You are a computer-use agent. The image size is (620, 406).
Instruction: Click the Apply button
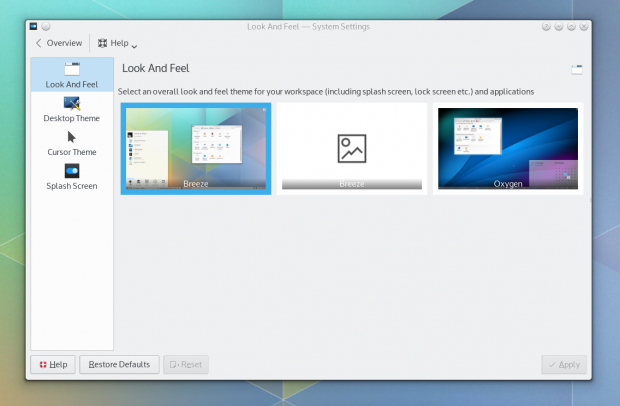[564, 364]
